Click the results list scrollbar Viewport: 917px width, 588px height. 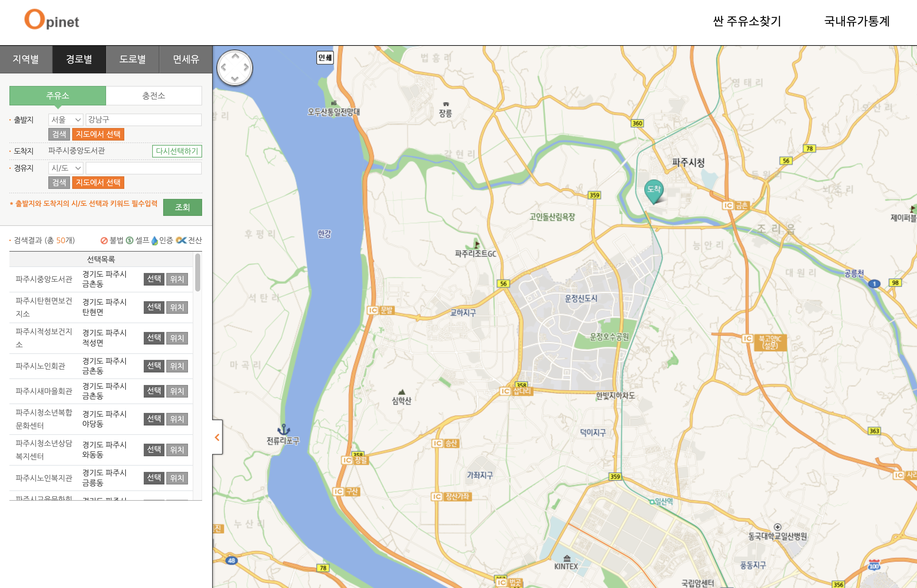(x=197, y=273)
